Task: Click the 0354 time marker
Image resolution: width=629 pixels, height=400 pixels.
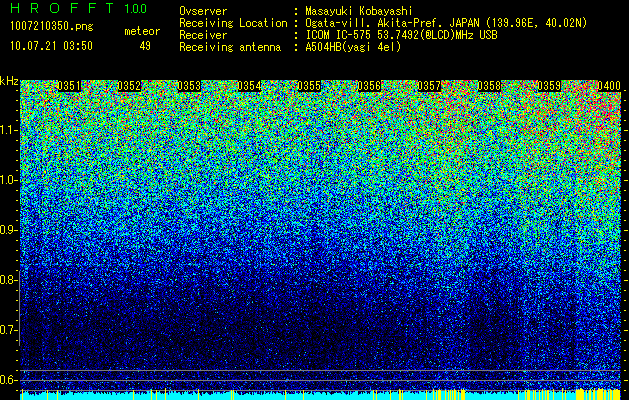Action: pyautogui.click(x=249, y=86)
